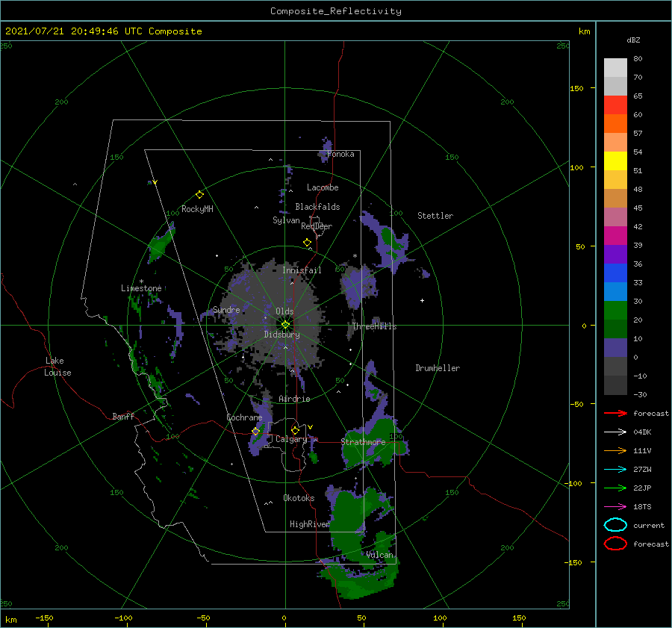The width and height of the screenshot is (672, 628).
Task: Click the RockyMH label
Action: coord(197,209)
